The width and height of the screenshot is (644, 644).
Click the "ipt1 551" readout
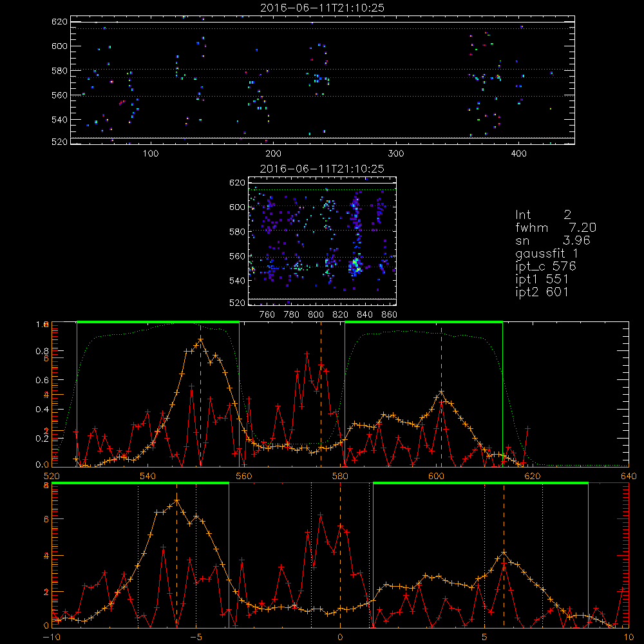(542, 279)
